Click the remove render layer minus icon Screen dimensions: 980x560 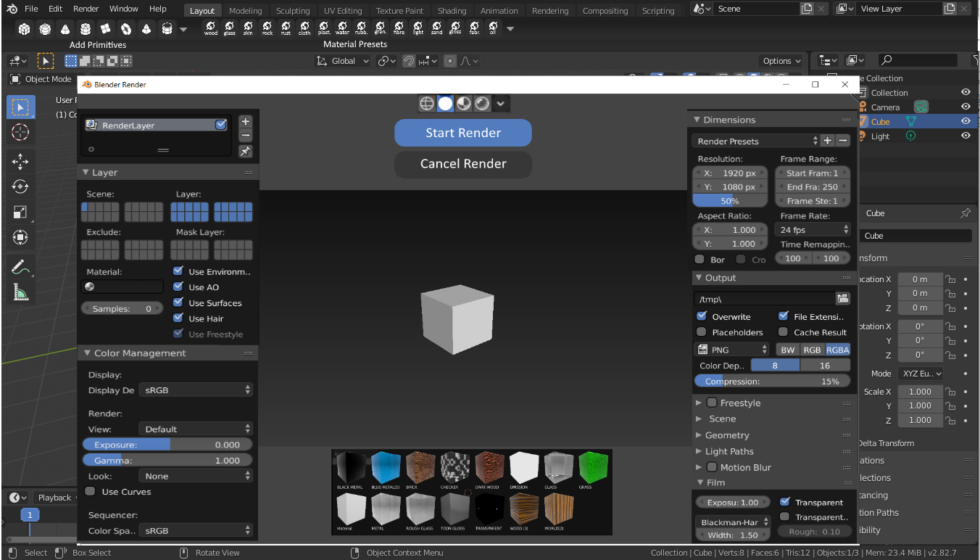point(245,136)
